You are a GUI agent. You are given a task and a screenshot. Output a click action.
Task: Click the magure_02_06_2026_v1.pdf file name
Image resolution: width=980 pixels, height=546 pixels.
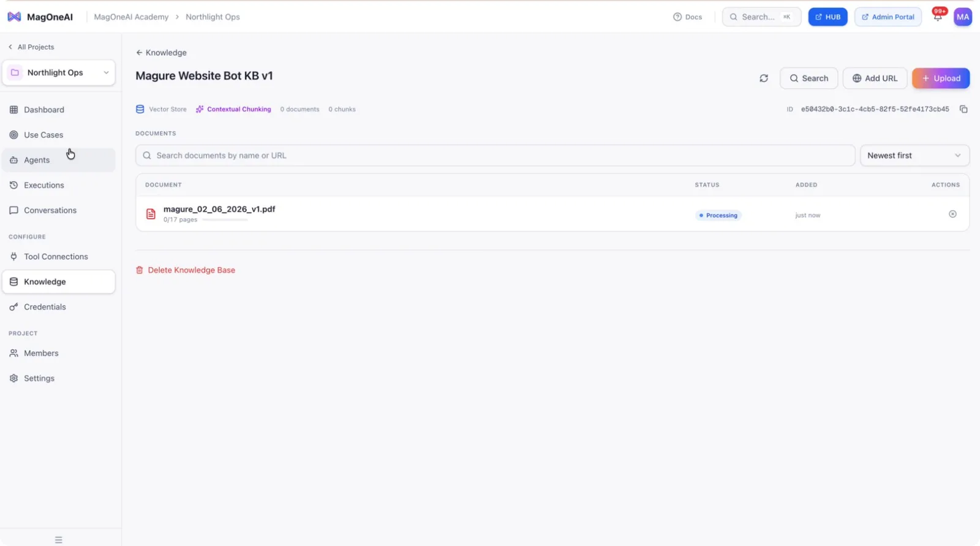click(x=219, y=209)
